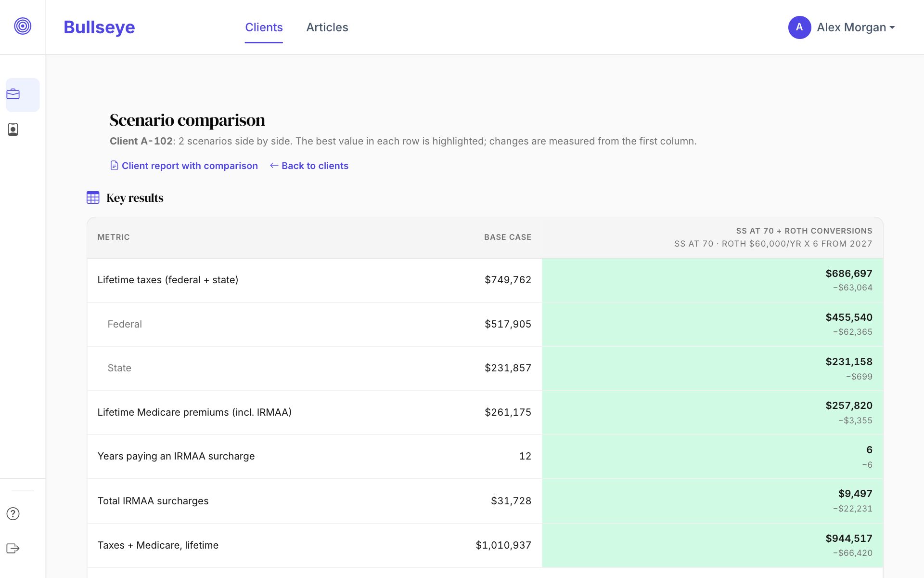The height and width of the screenshot is (578, 924).
Task: Click the document icon beside Client report
Action: 114,166
